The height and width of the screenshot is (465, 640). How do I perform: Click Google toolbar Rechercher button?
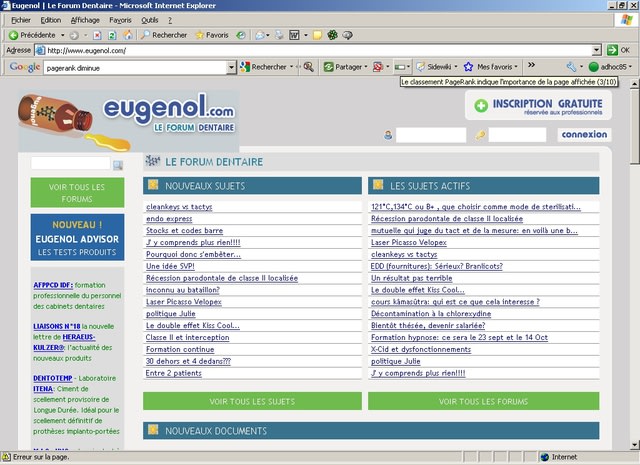(263, 67)
